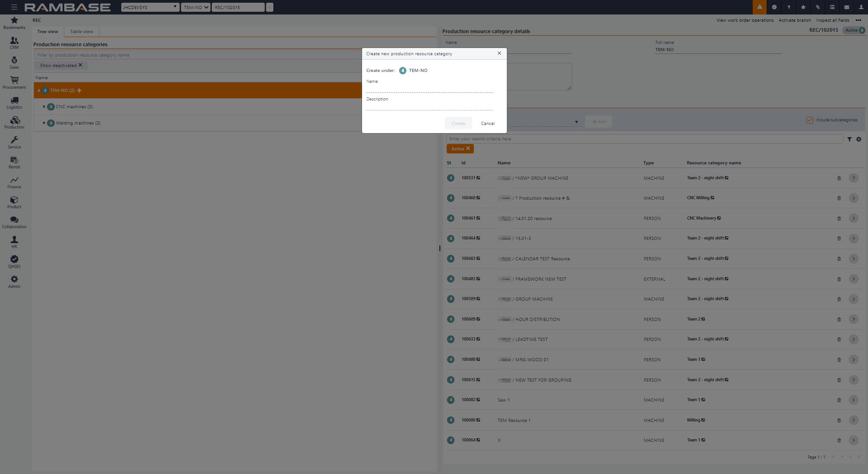Remove the Active filter chip
The image size is (868, 474).
[x=468, y=148]
